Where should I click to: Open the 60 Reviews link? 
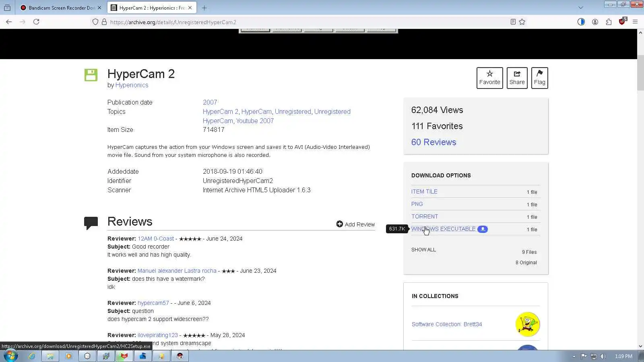433,142
